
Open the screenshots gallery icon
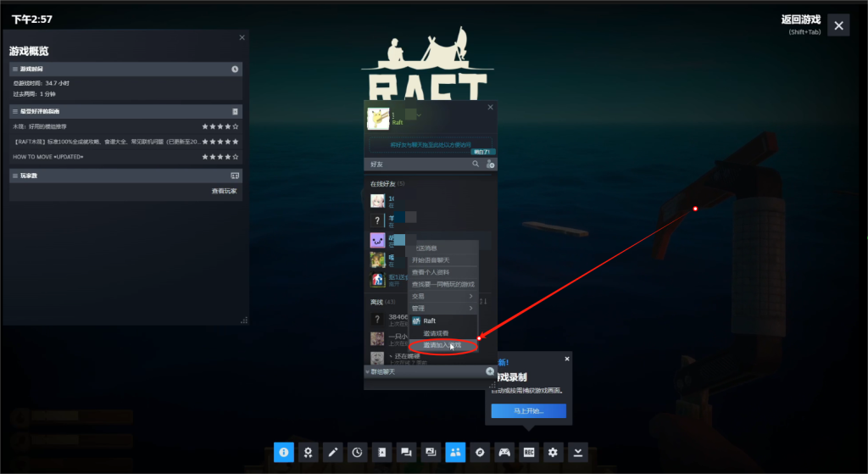[431, 453]
